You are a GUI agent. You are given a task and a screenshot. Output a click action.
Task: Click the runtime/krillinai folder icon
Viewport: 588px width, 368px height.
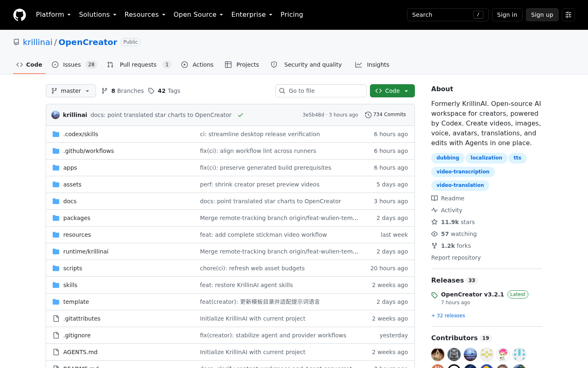point(56,251)
